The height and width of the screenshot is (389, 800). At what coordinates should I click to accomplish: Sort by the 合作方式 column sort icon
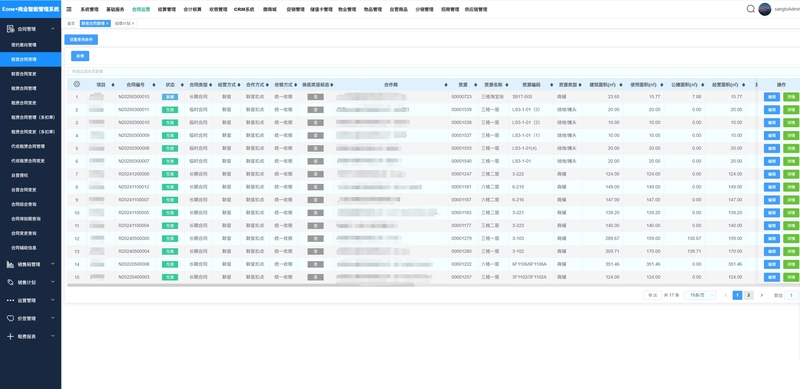tap(268, 85)
